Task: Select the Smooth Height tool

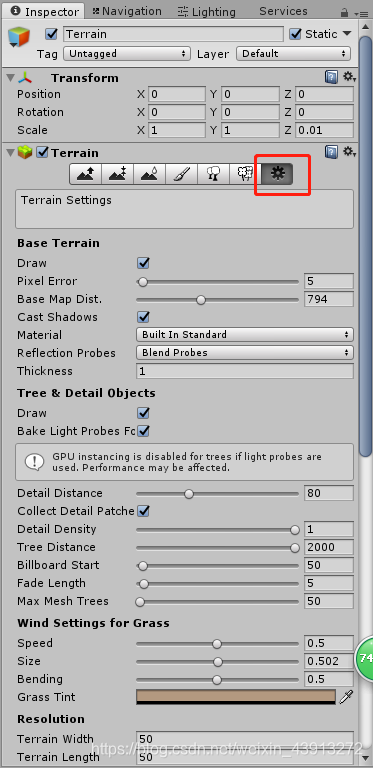Action: click(149, 174)
